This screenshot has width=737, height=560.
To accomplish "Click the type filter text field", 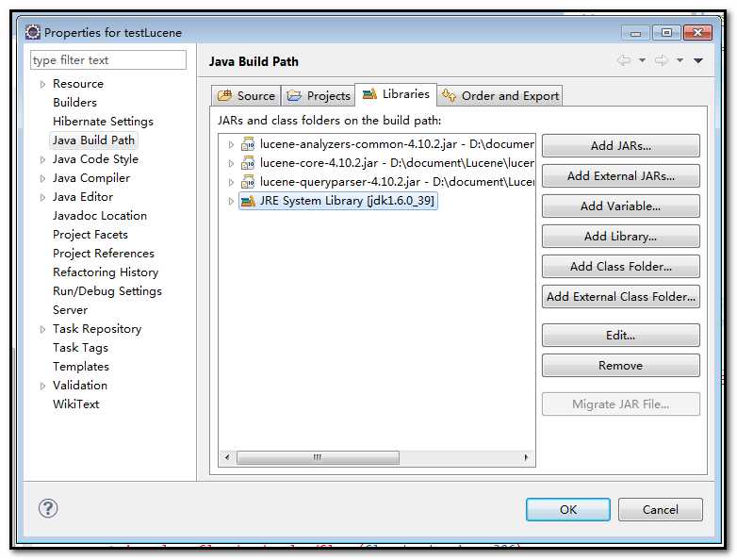I will tap(108, 60).
